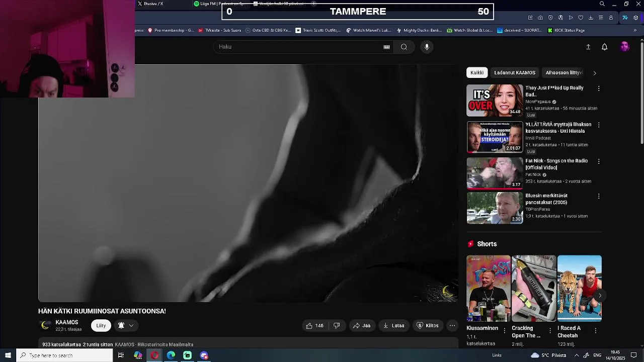
Task: Open Opera snapshot edit icon in toolbar
Action: coord(530,18)
